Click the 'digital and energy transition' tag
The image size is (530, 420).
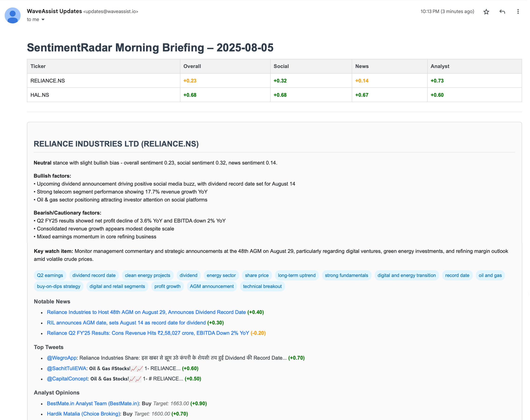click(407, 275)
